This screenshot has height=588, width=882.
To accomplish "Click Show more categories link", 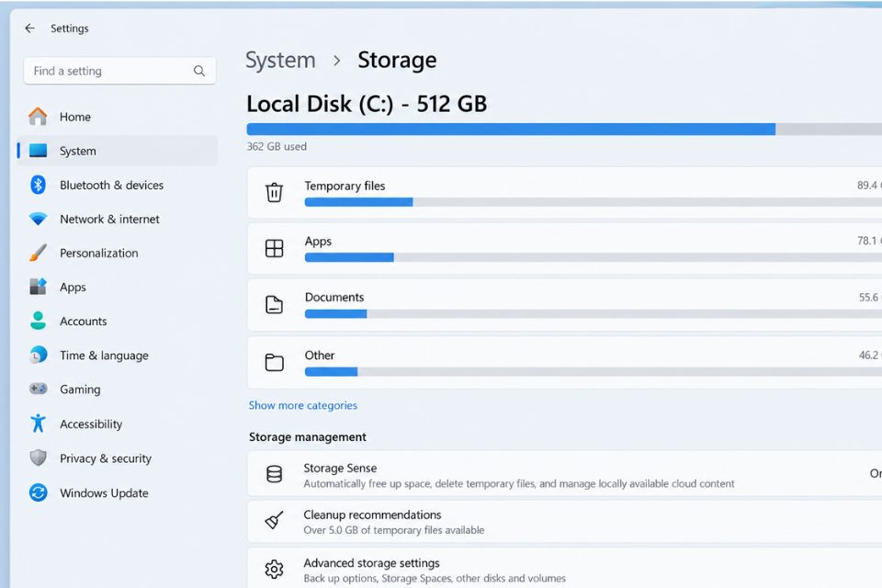I will tap(302, 405).
